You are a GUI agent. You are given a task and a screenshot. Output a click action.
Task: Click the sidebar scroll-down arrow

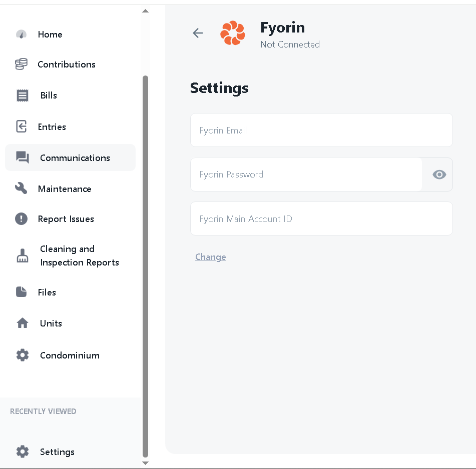[145, 463]
